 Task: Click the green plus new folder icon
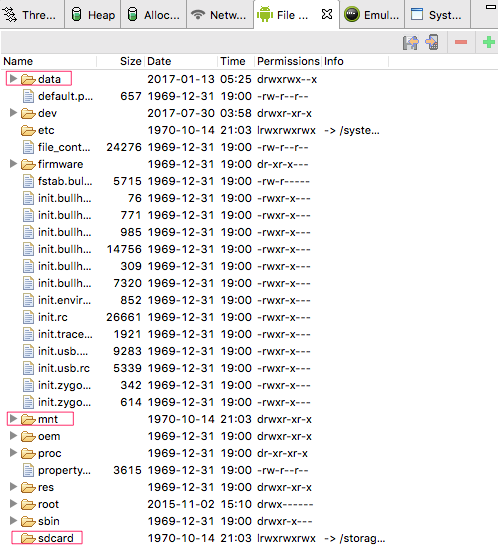[x=489, y=42]
